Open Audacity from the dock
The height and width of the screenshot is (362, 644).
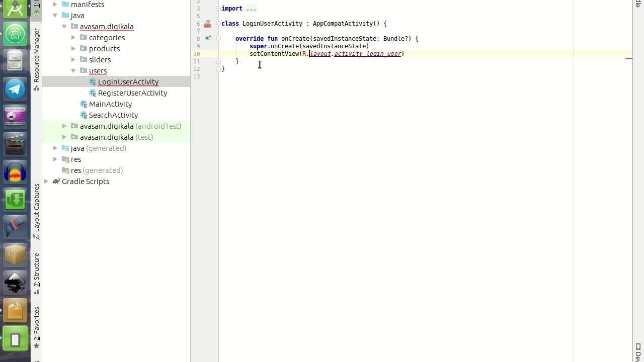pos(15,172)
